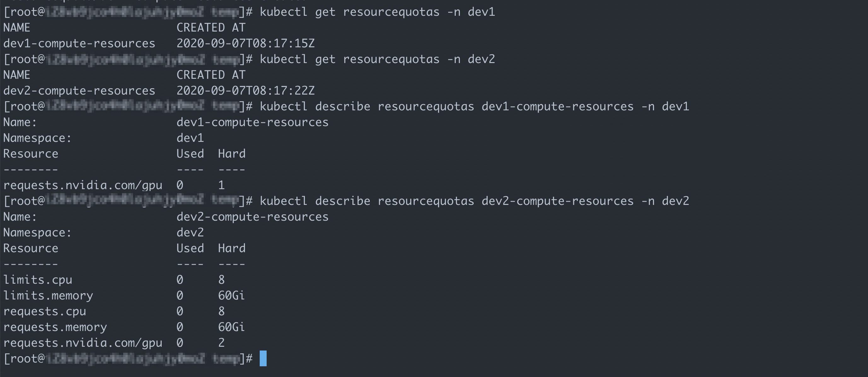Click the dev2 describe resourcequotas command line
This screenshot has height=377, width=868.
(474, 201)
